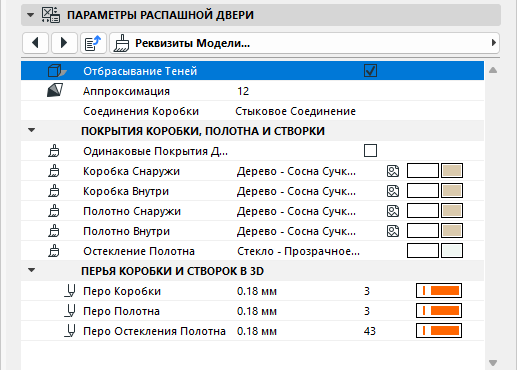Click pen icon of Перо Остекления Полотна row
517x370 pixels.
tap(70, 331)
